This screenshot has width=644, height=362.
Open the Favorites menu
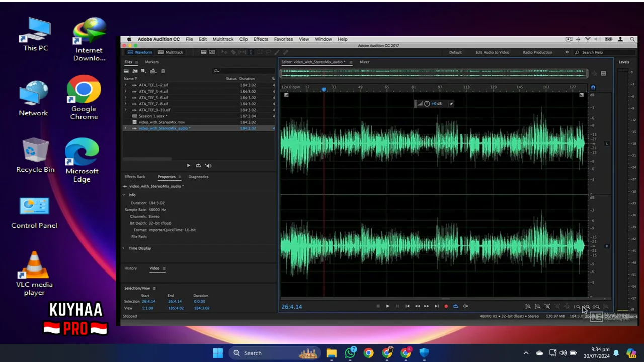click(x=283, y=39)
